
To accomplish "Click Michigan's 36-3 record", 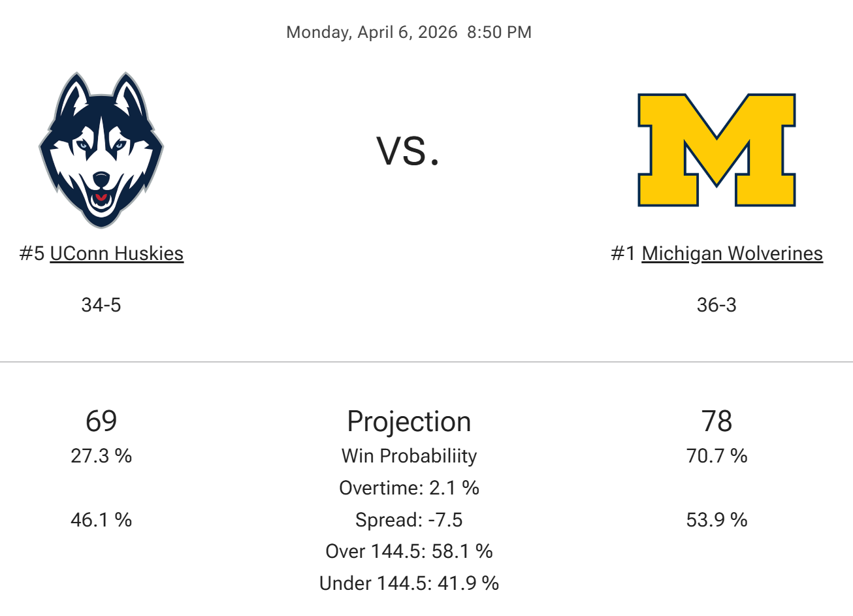I will click(x=716, y=305).
